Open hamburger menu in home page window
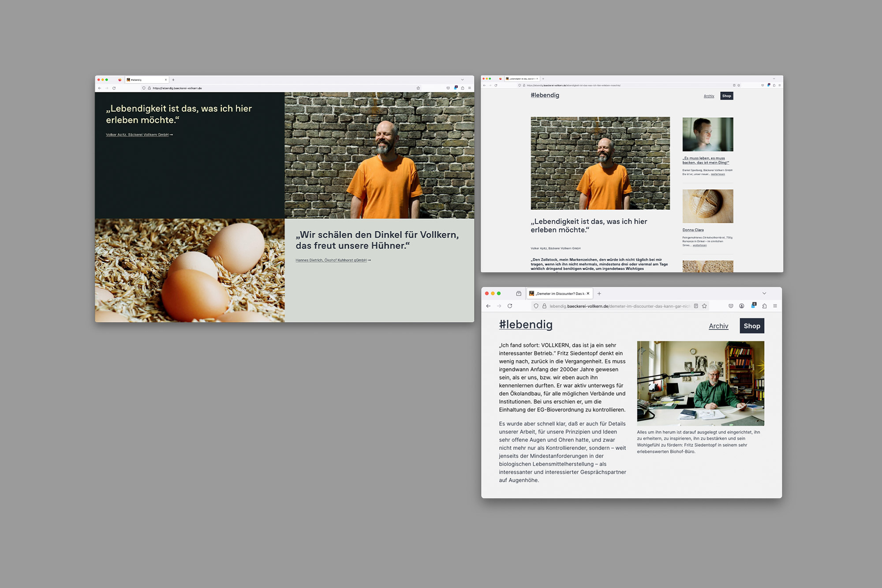 469,88
